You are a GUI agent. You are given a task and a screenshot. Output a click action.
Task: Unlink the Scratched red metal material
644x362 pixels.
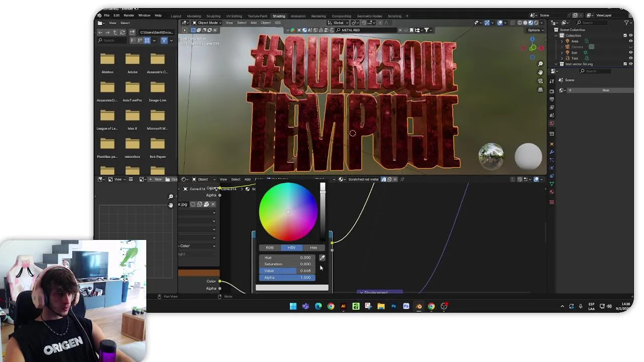point(395,179)
